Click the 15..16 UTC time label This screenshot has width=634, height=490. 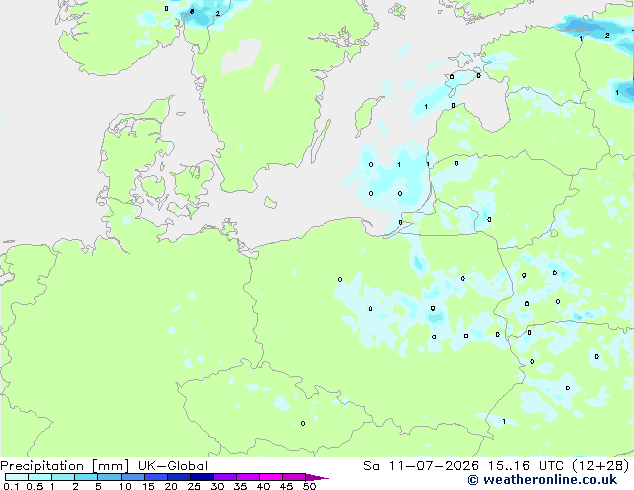(x=525, y=466)
